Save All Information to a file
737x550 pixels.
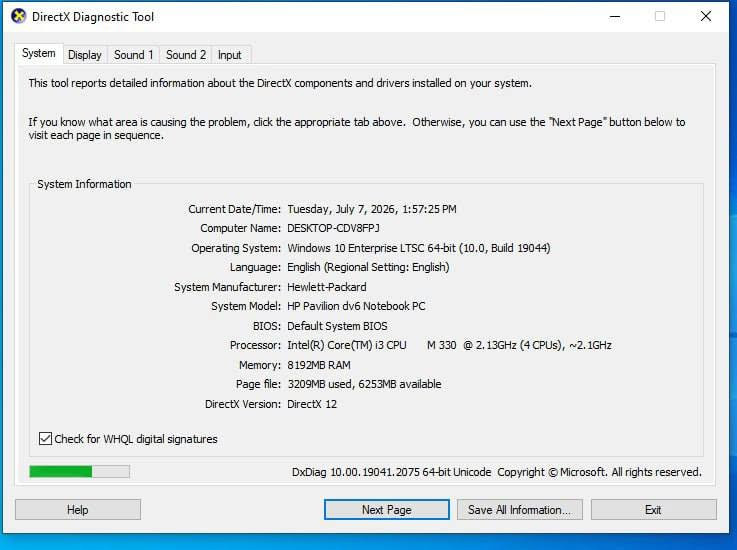pyautogui.click(x=519, y=510)
